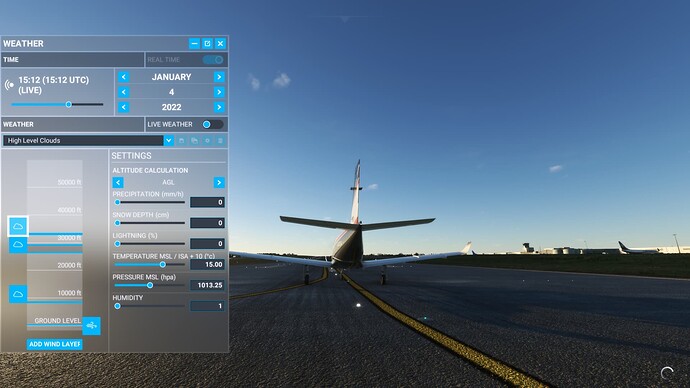Click the Temperature MSL slider
This screenshot has height=388, width=690.
click(x=150, y=264)
